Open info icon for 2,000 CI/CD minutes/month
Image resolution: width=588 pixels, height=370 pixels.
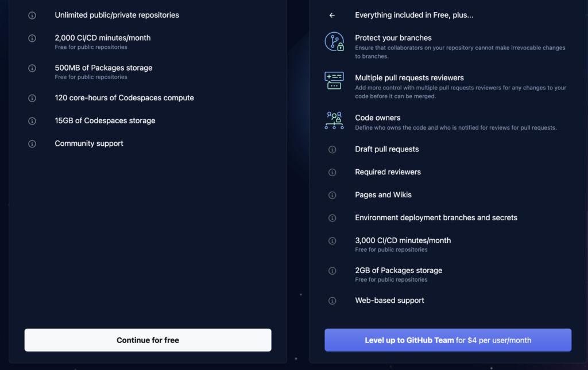pos(32,38)
